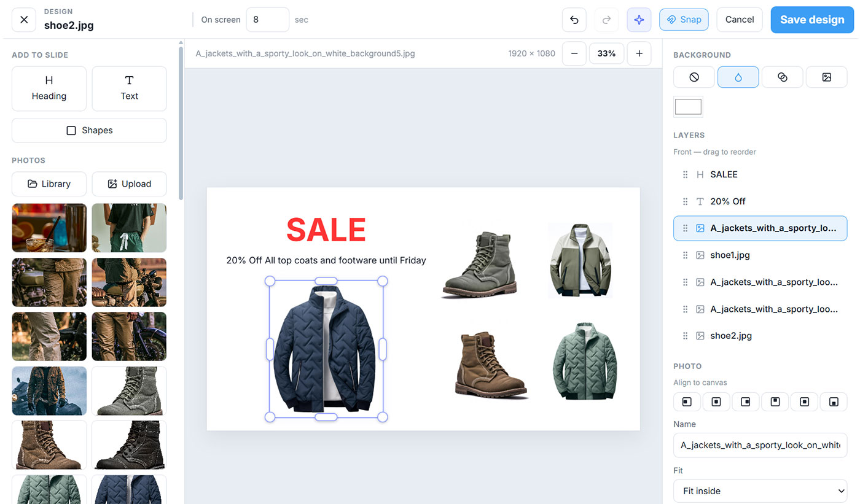Click the mint green quilted jacket on canvas

pos(585,362)
